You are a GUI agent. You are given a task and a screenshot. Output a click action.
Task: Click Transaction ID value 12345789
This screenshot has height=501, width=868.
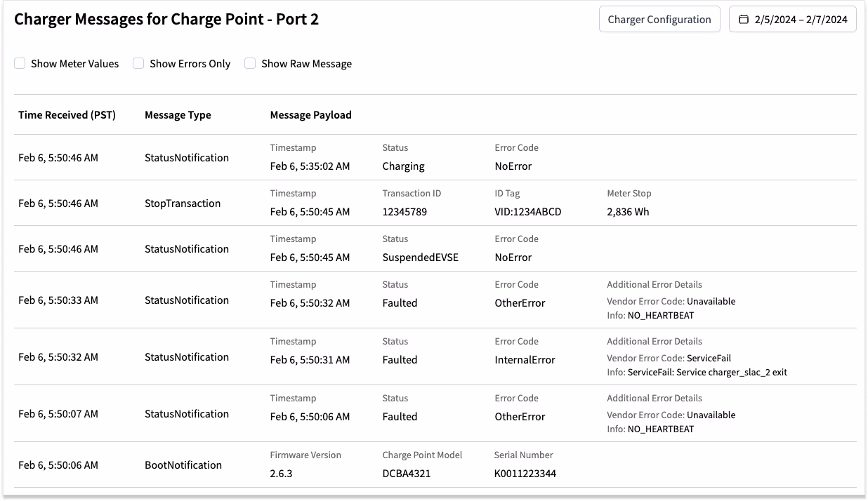[x=405, y=212]
